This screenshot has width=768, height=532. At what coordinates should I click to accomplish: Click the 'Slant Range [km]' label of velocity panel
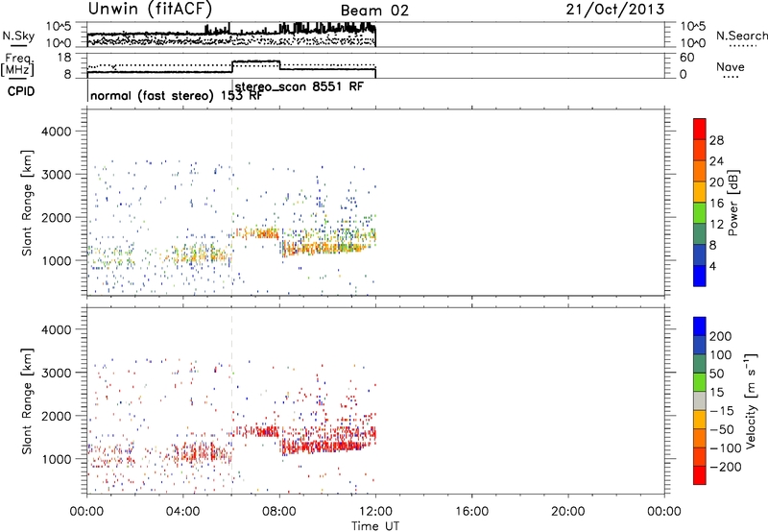coord(27,401)
